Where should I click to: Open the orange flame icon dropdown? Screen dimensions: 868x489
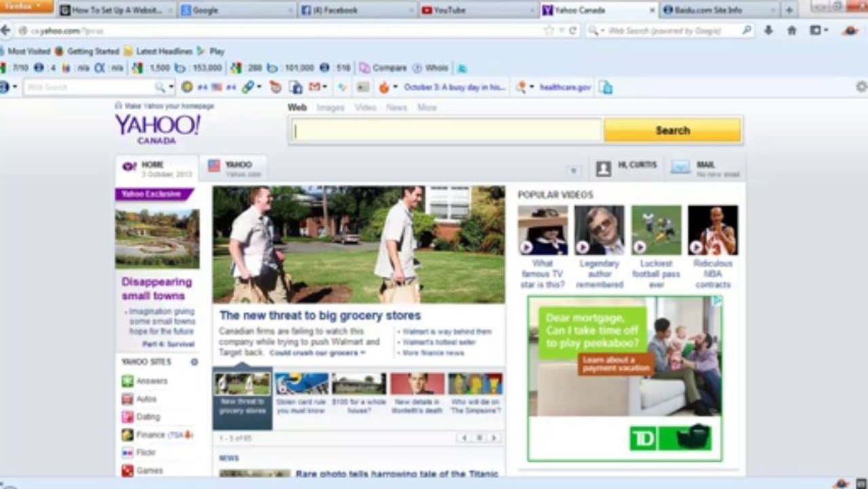(x=388, y=87)
